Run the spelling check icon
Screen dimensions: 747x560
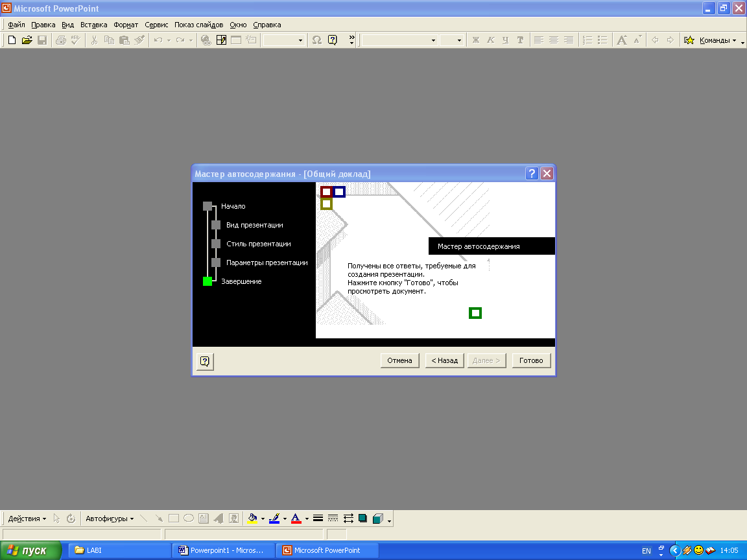[76, 40]
